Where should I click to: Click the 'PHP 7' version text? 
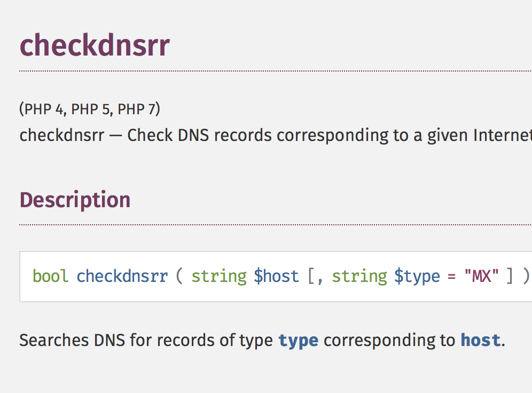coord(137,109)
